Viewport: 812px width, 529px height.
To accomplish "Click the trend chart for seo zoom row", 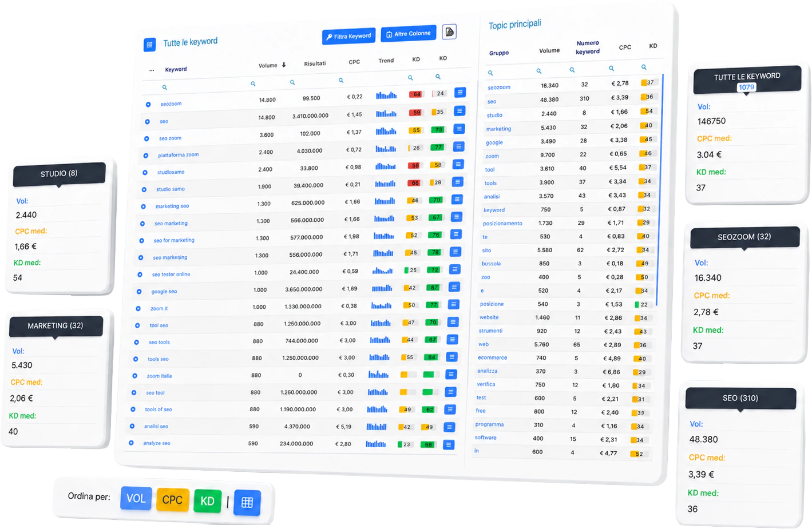I will 386,132.
